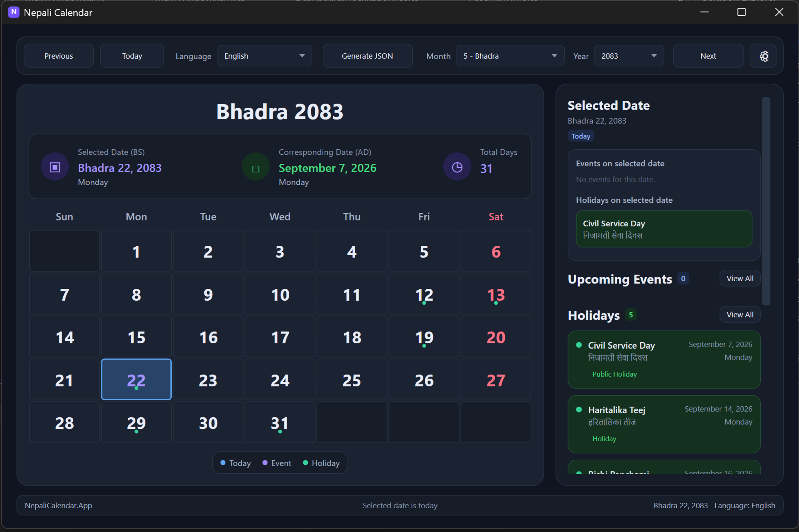The width and height of the screenshot is (799, 532).
Task: Jump to the next month with Next
Action: (708, 56)
